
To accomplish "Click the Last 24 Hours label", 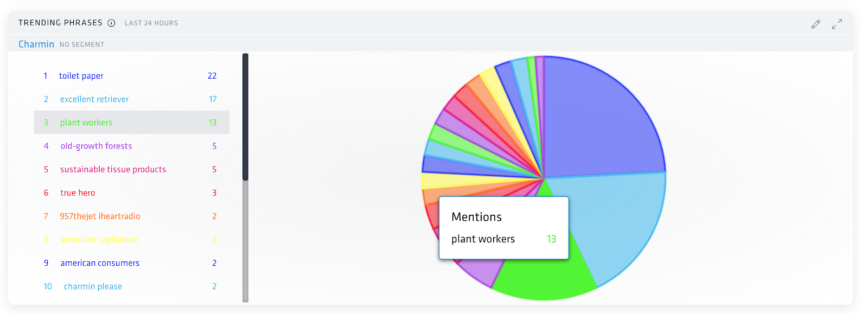I will click(x=151, y=23).
